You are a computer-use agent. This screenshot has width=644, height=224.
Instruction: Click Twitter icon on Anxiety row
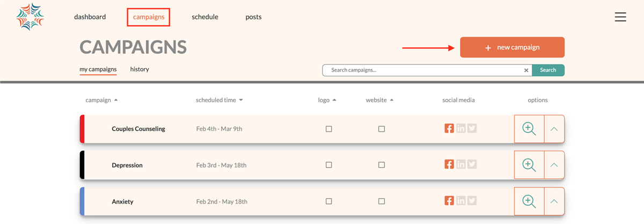472,201
